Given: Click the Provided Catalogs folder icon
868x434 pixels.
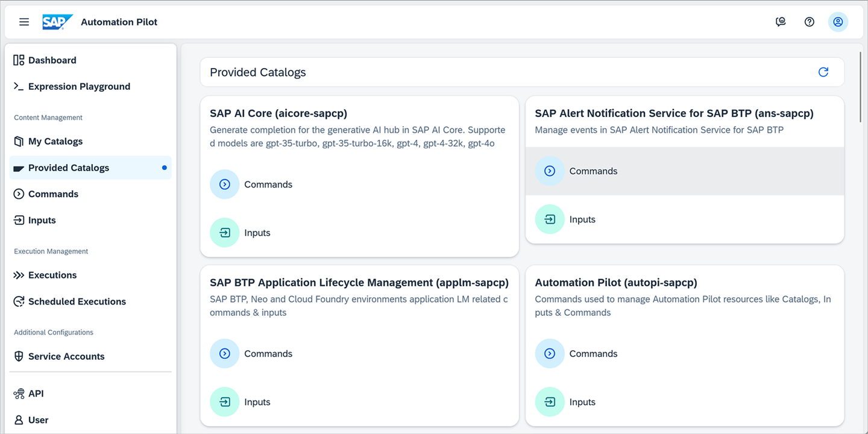Looking at the screenshot, I should (x=19, y=168).
